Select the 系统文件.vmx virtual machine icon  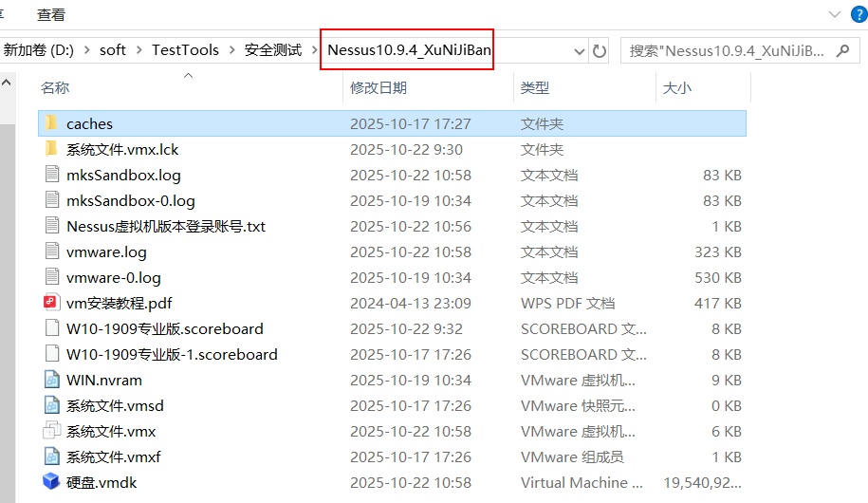(51, 431)
